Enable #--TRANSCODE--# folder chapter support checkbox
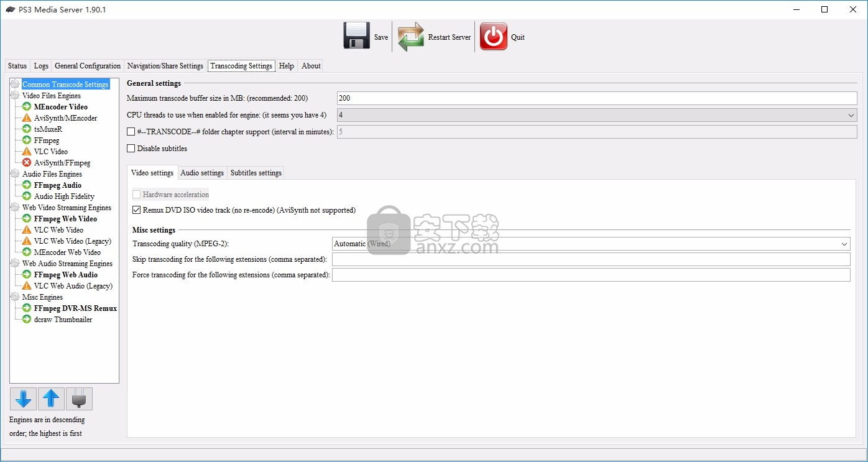Viewport: 868px width, 462px height. coord(131,132)
